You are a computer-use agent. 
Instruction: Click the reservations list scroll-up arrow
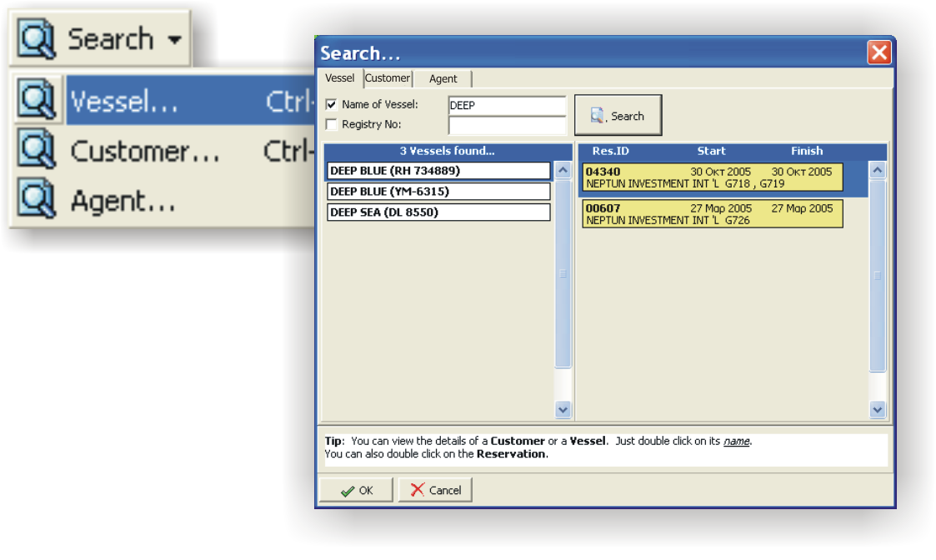point(877,170)
